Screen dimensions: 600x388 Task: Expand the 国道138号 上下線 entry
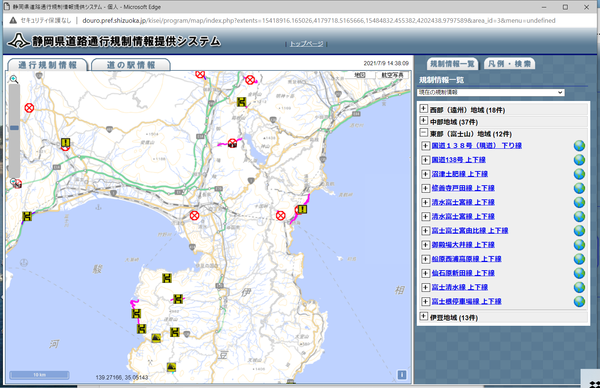(425, 160)
